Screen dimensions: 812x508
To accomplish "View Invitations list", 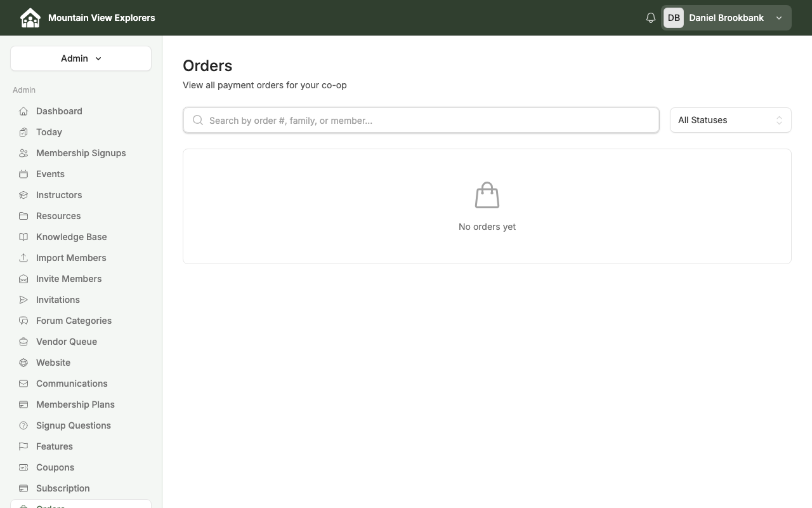I will click(x=81, y=300).
